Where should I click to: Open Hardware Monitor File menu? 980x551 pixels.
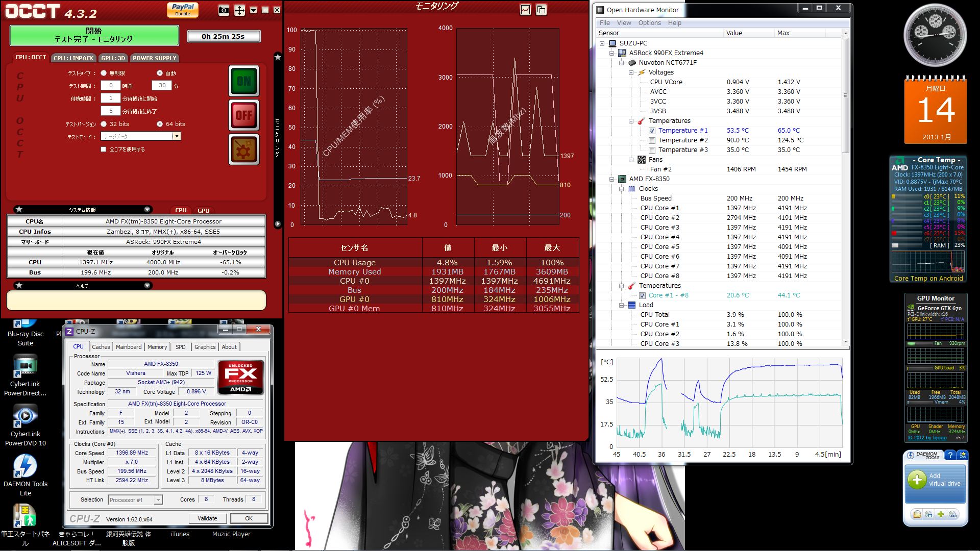click(605, 23)
